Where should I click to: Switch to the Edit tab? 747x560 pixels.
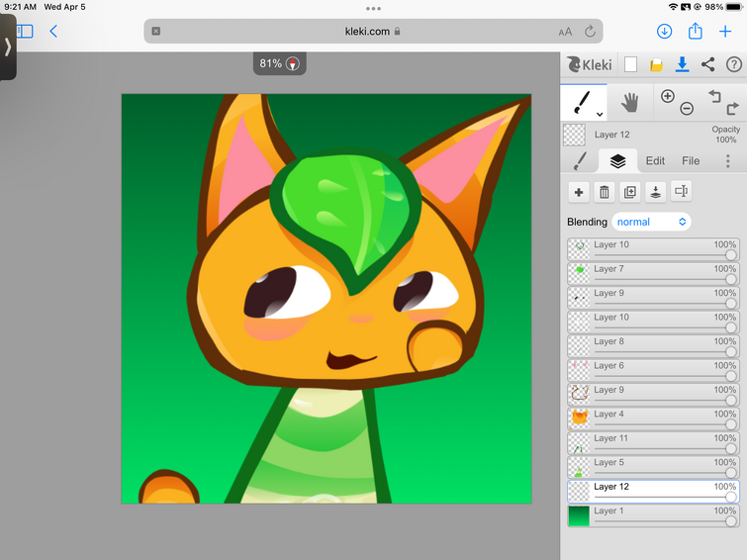(x=655, y=160)
